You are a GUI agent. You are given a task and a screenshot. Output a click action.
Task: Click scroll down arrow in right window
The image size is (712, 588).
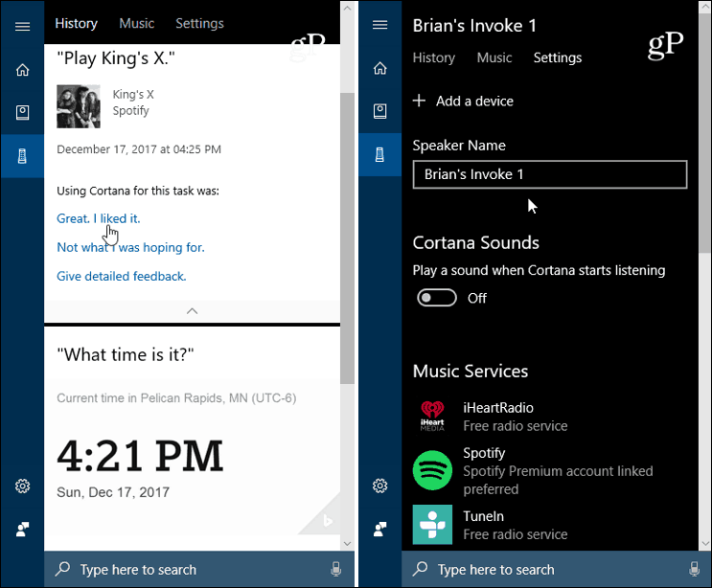(x=705, y=543)
